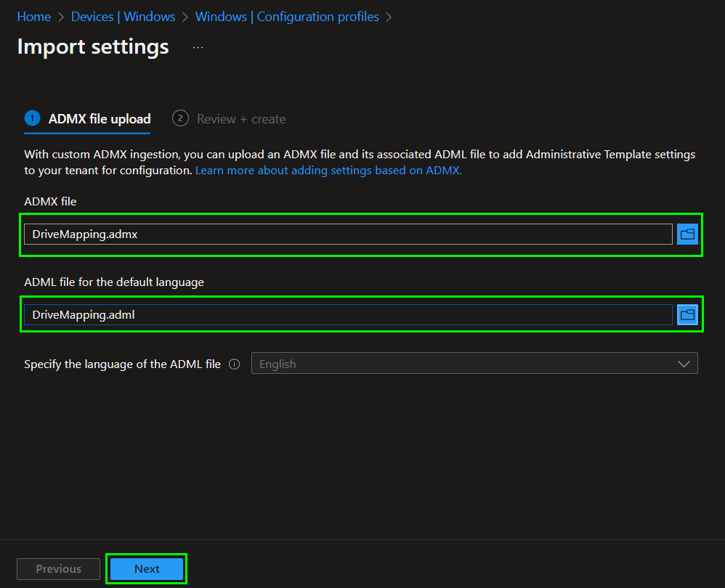725x588 pixels.
Task: Click the DriveMapping.admx file field
Action: click(x=347, y=234)
